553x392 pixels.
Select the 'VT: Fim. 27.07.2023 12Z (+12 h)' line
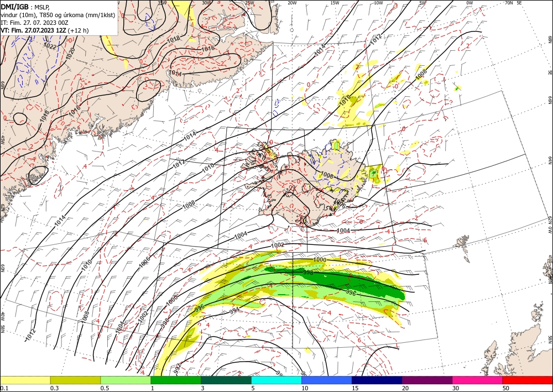pyautogui.click(x=44, y=30)
